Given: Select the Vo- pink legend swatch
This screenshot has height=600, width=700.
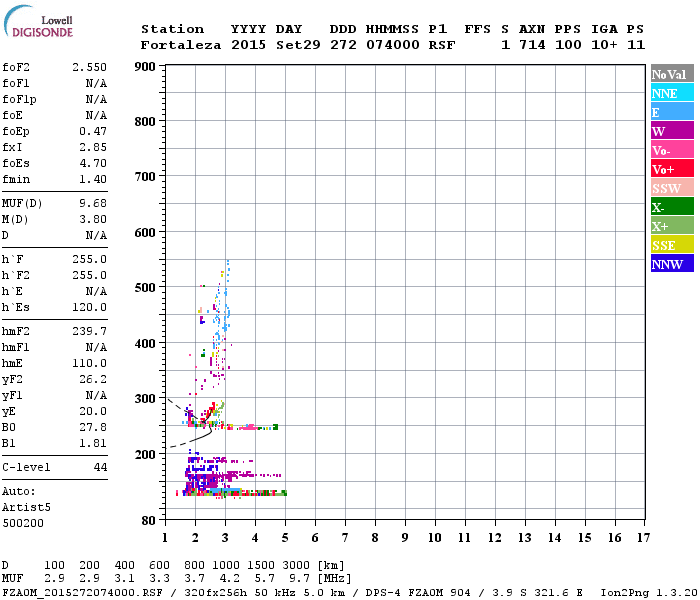Looking at the screenshot, I should click(672, 150).
